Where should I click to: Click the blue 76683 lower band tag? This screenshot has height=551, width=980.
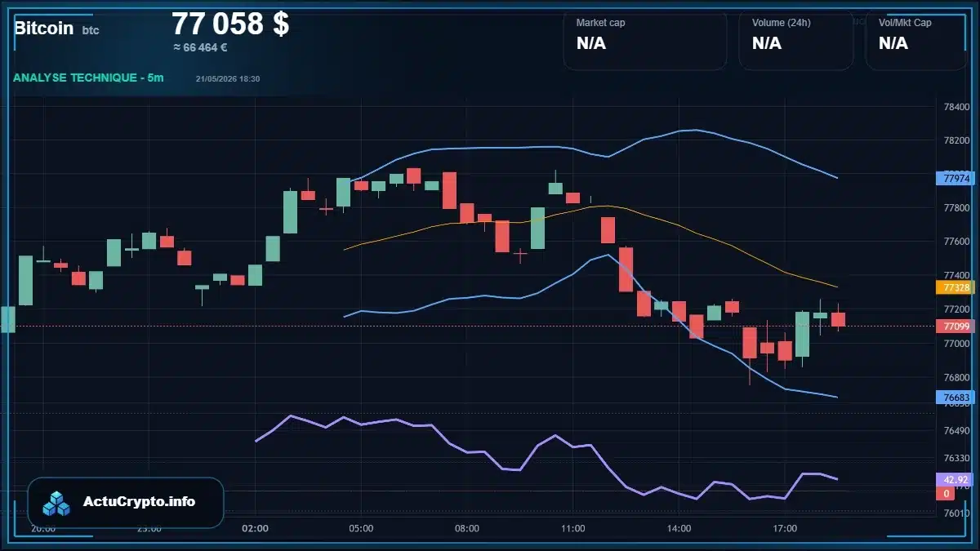pos(955,398)
